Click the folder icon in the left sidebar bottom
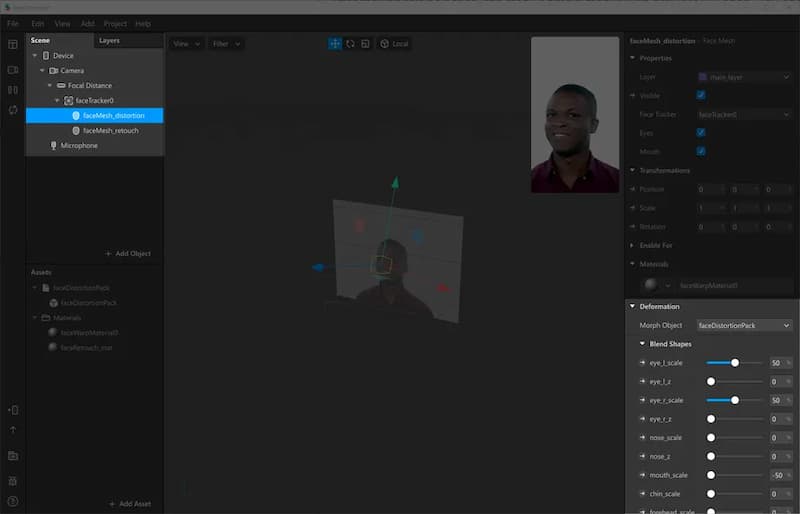The width and height of the screenshot is (800, 514). click(x=13, y=456)
